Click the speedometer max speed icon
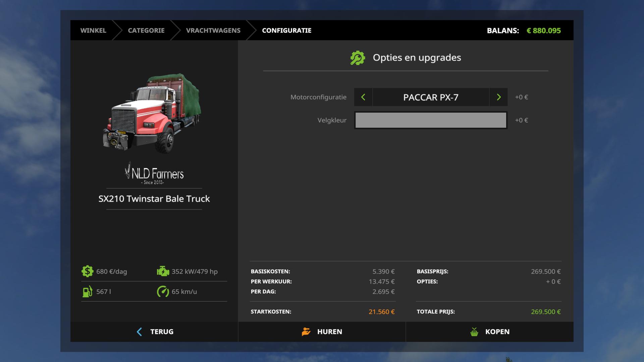Viewport: 644px width, 362px height. pos(163,292)
